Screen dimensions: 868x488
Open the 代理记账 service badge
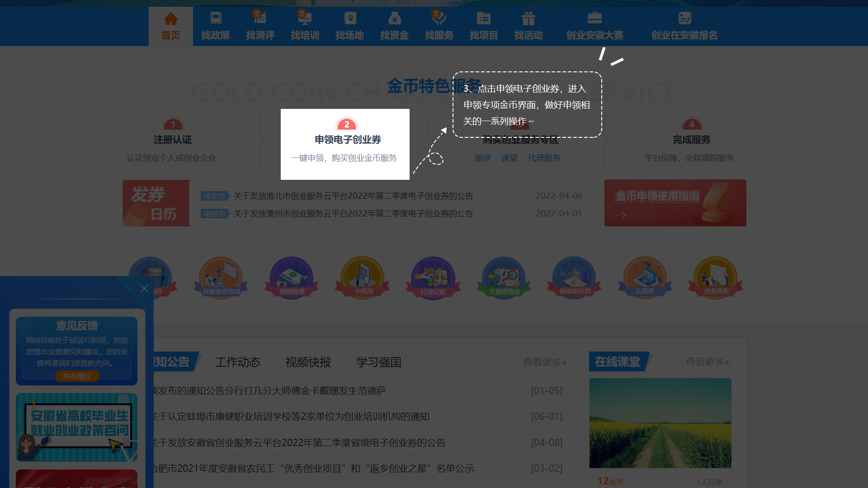pyautogui.click(x=433, y=277)
